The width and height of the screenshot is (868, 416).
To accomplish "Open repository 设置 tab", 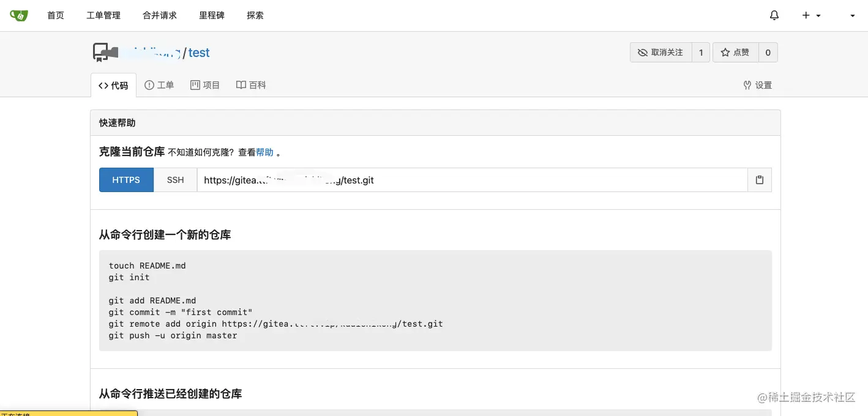I will (758, 85).
